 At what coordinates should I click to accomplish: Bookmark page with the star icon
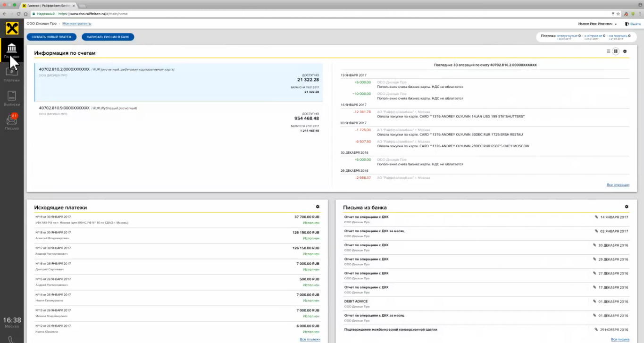click(x=618, y=14)
